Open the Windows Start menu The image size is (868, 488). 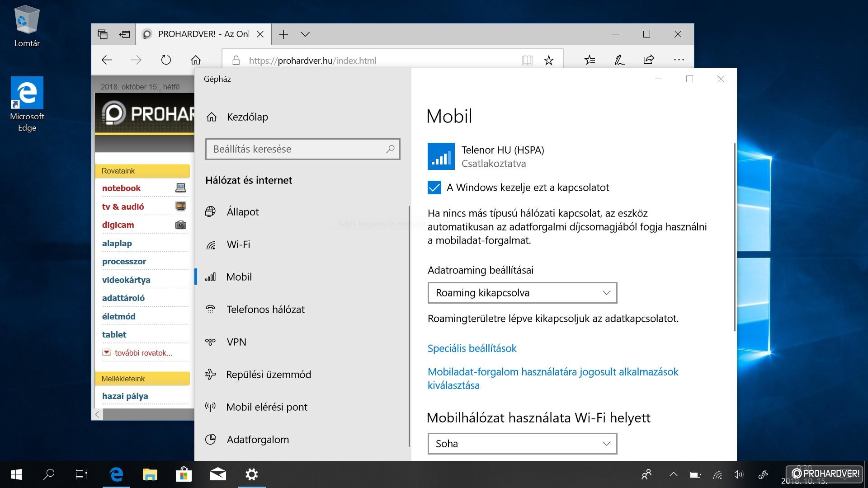tap(16, 474)
